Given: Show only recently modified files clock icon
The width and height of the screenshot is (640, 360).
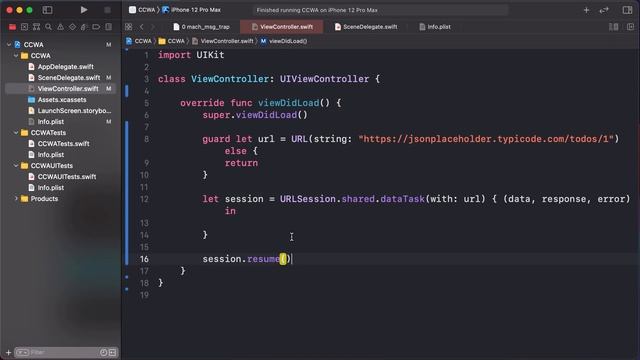Looking at the screenshot, I should (104, 352).
